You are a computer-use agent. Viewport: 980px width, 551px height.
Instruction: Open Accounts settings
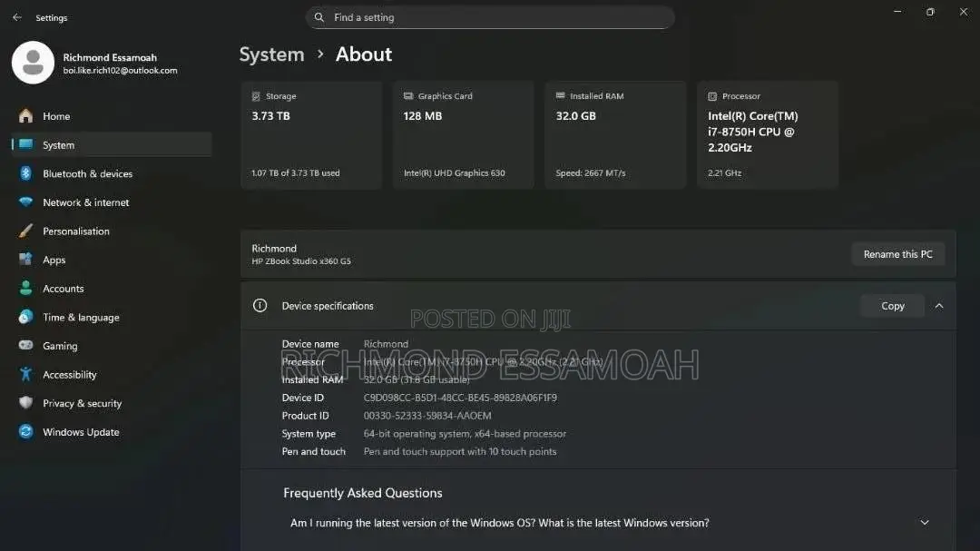click(x=112, y=289)
